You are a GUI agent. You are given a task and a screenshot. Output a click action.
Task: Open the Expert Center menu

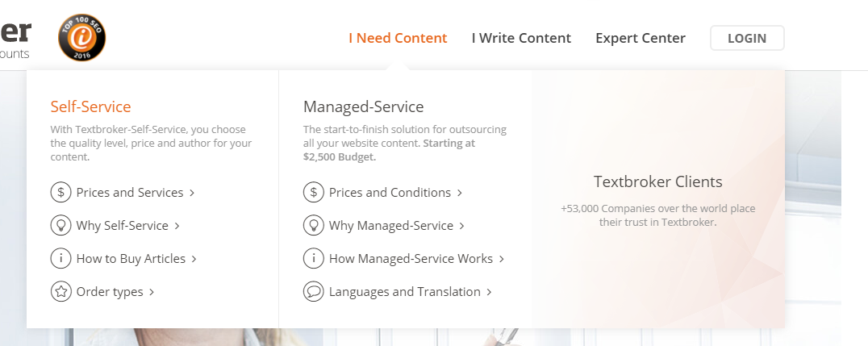[x=641, y=38]
